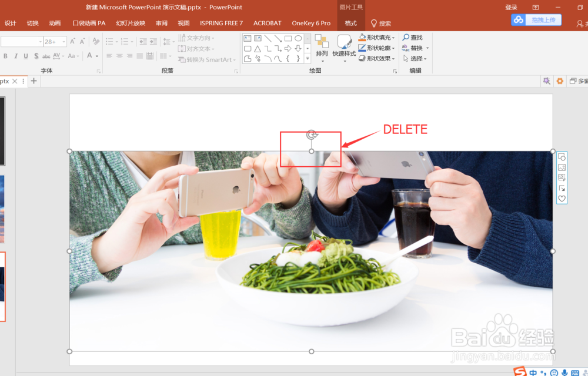Open 设计 design ribbon tab

click(x=11, y=23)
